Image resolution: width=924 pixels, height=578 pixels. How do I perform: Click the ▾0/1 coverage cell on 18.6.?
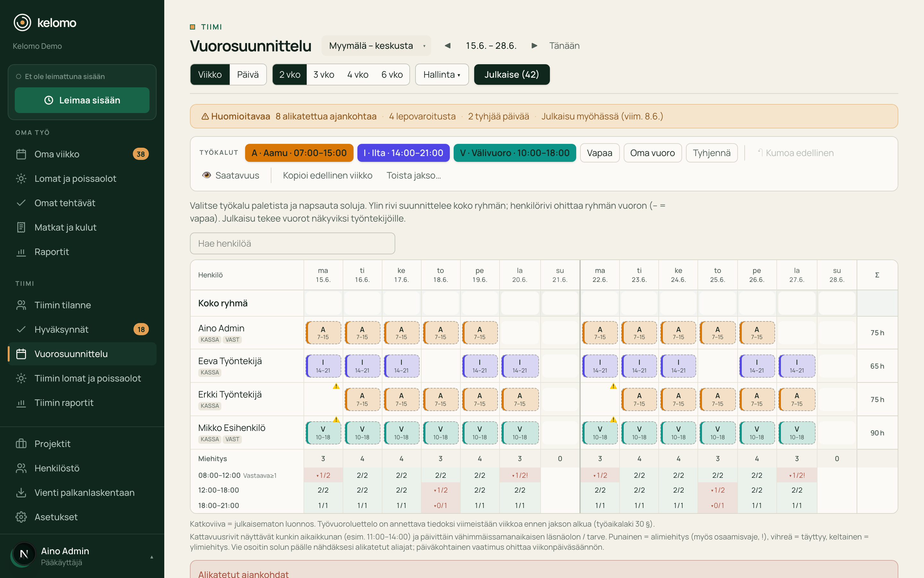(440, 505)
